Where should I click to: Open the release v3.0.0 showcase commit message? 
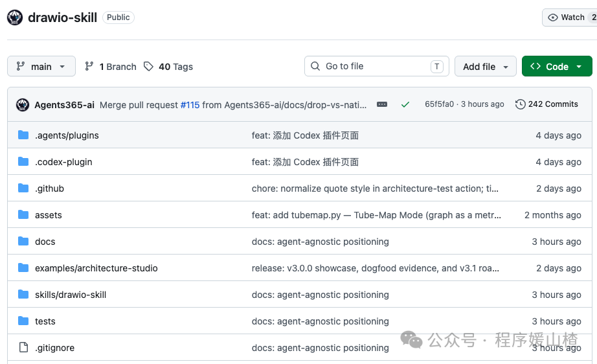point(376,268)
